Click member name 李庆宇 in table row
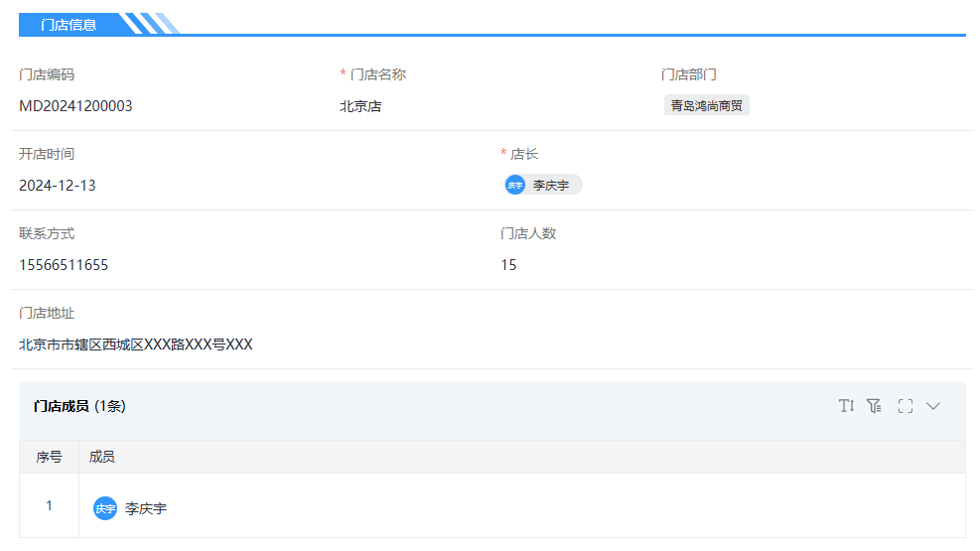 146,508
